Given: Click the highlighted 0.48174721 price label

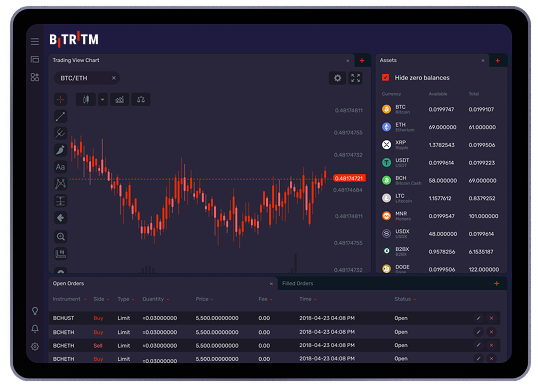Looking at the screenshot, I should point(349,178).
